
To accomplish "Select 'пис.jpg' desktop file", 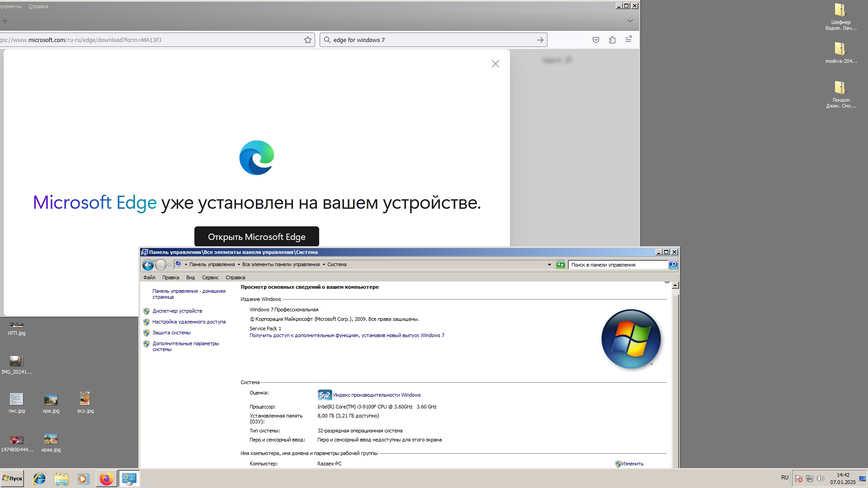I will (x=17, y=403).
